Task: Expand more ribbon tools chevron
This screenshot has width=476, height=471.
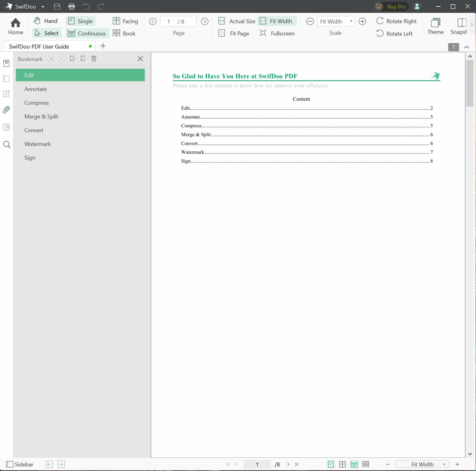Action: point(472,24)
